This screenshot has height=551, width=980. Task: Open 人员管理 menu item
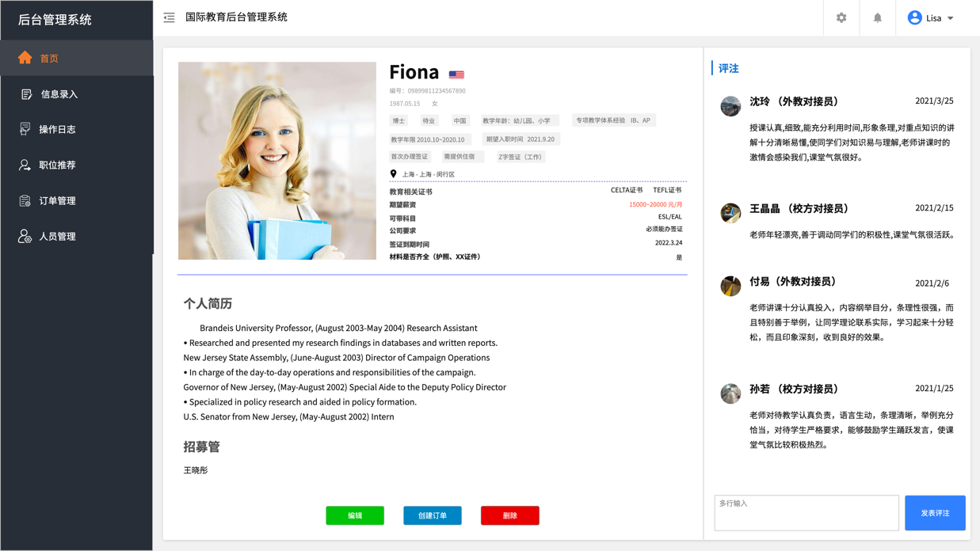58,237
